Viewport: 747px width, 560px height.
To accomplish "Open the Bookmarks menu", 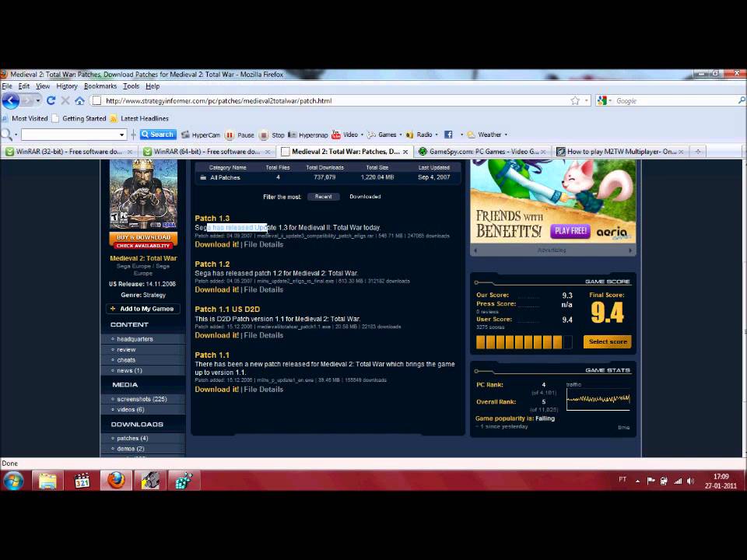I will [x=100, y=86].
